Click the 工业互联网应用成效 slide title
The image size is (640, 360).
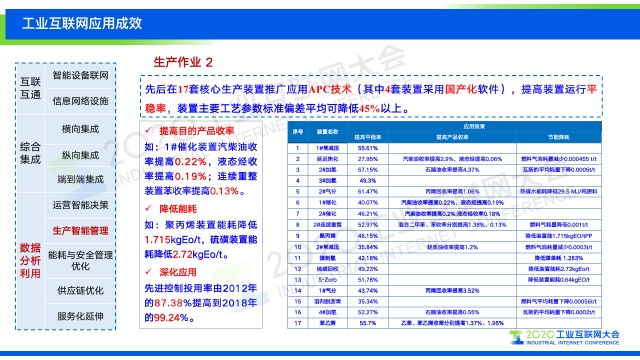[82, 23]
